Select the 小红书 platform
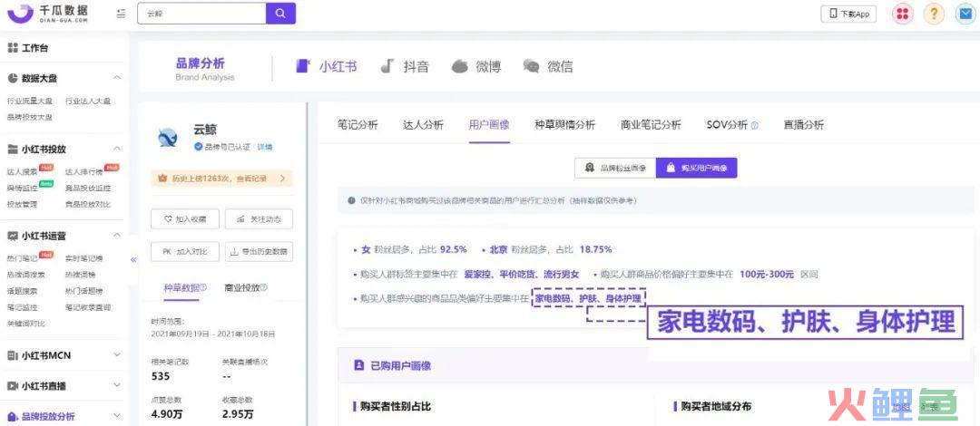 [x=327, y=66]
